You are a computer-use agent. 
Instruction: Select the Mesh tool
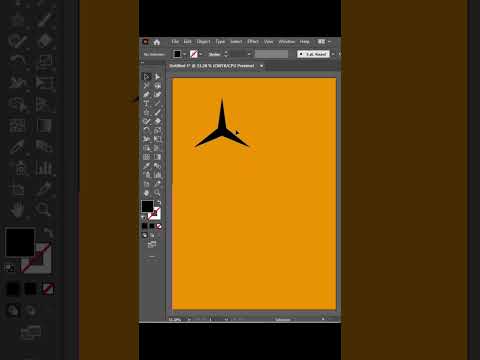point(147,157)
